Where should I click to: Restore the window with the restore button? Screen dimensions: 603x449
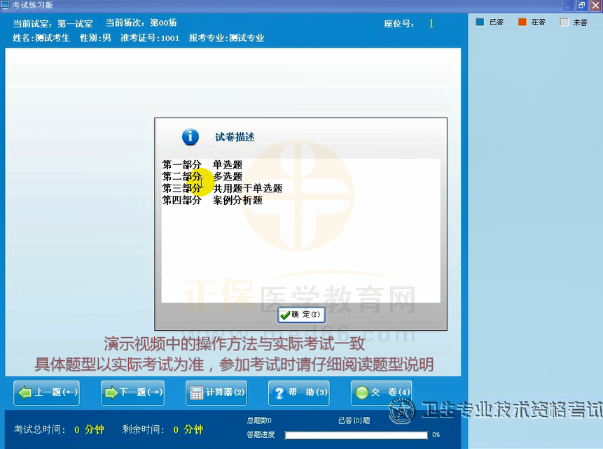[581, 5]
